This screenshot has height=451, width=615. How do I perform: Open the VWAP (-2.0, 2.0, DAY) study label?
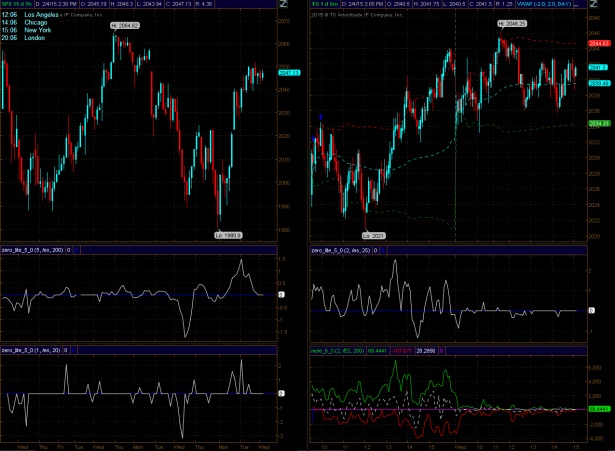point(544,4)
